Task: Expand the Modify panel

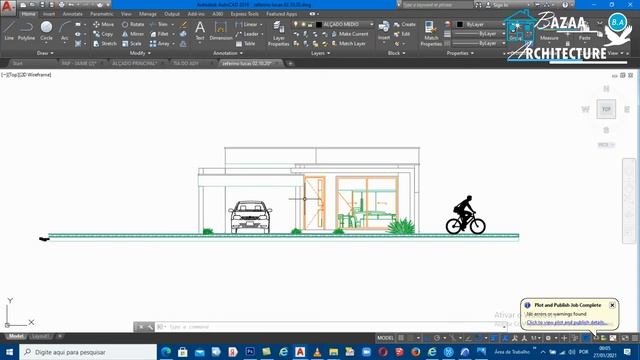Action: [140, 53]
